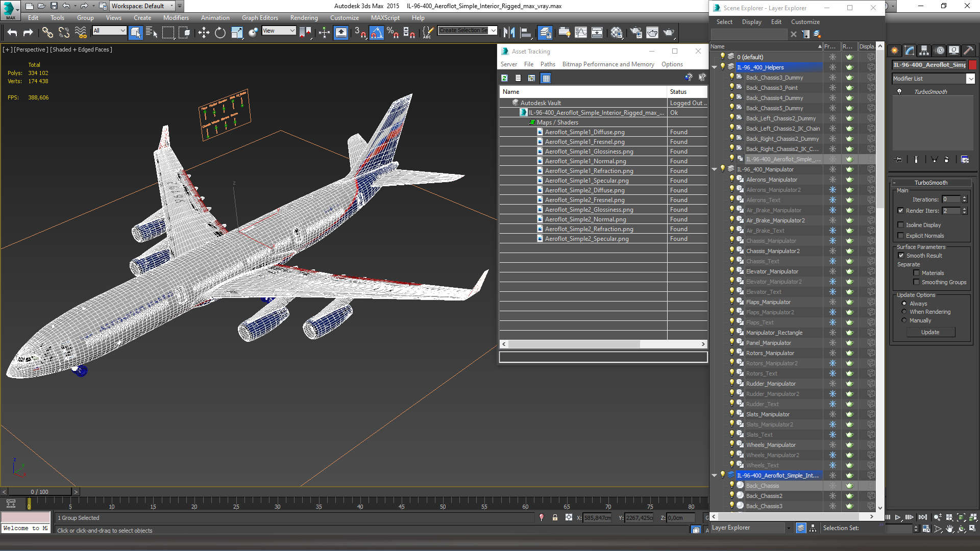This screenshot has width=980, height=551.
Task: Open the Modifiers menu
Action: click(x=176, y=18)
